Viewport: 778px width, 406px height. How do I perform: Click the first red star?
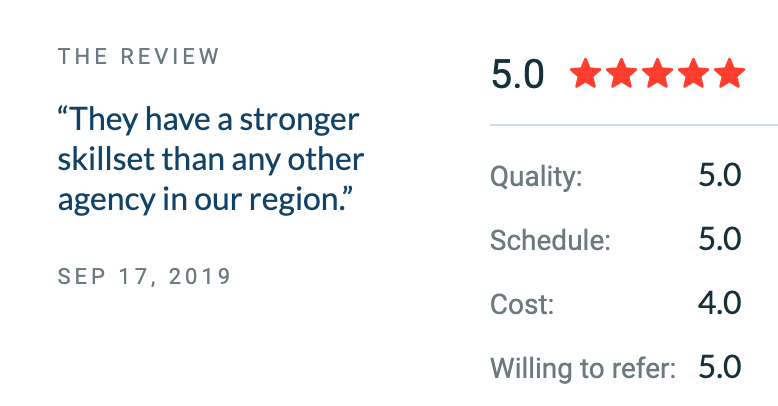586,73
